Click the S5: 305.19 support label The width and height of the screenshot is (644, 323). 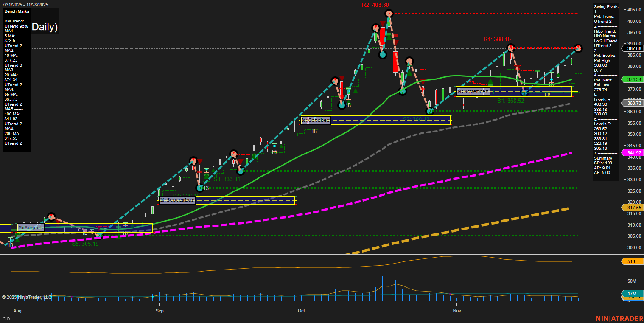click(x=85, y=244)
